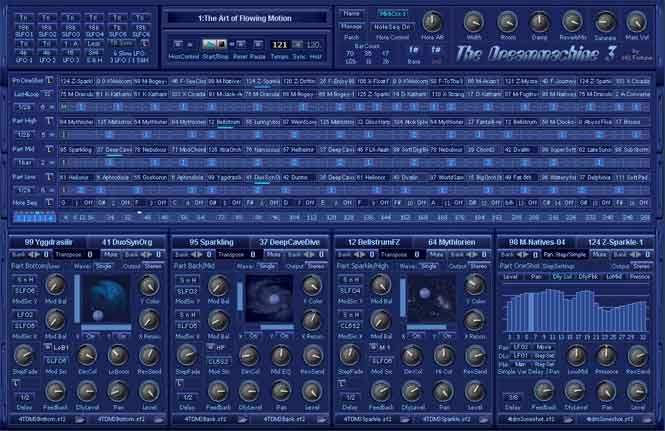Click the Start play button in transport
Screen dimensions: 665x431
pos(208,44)
